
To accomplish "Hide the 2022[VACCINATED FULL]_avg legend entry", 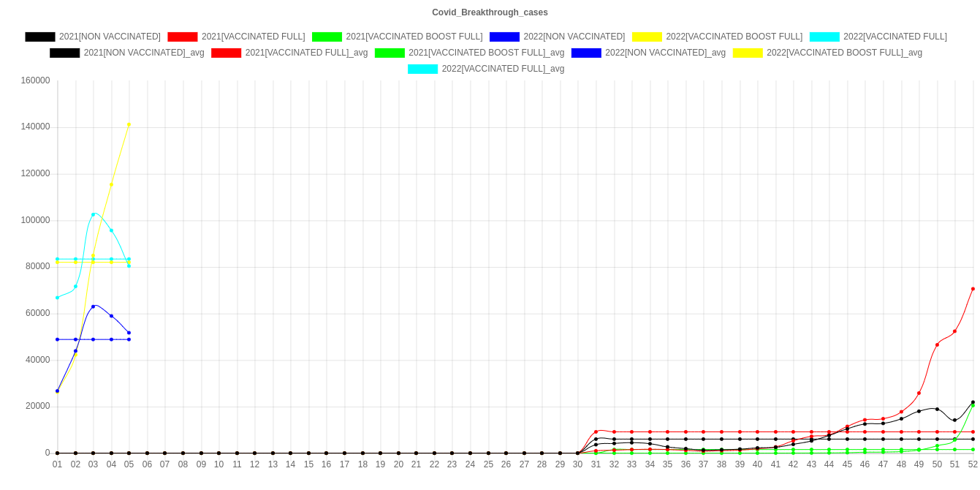I will point(503,69).
